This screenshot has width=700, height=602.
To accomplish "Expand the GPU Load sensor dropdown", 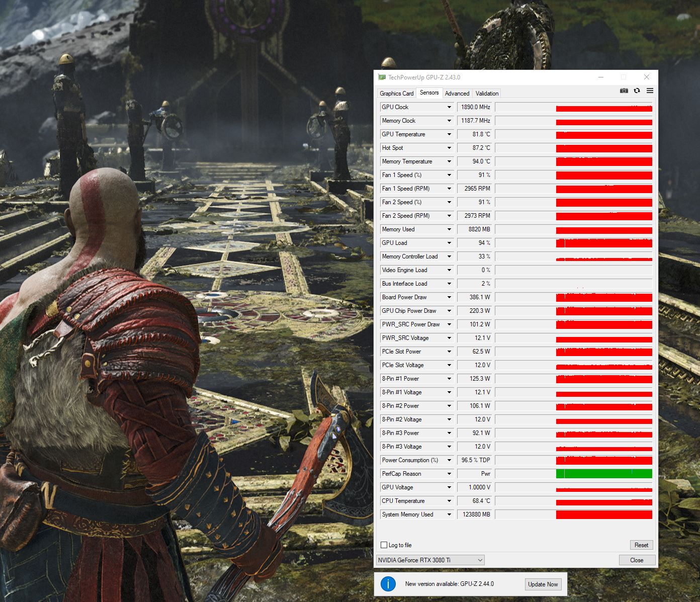I will click(449, 243).
